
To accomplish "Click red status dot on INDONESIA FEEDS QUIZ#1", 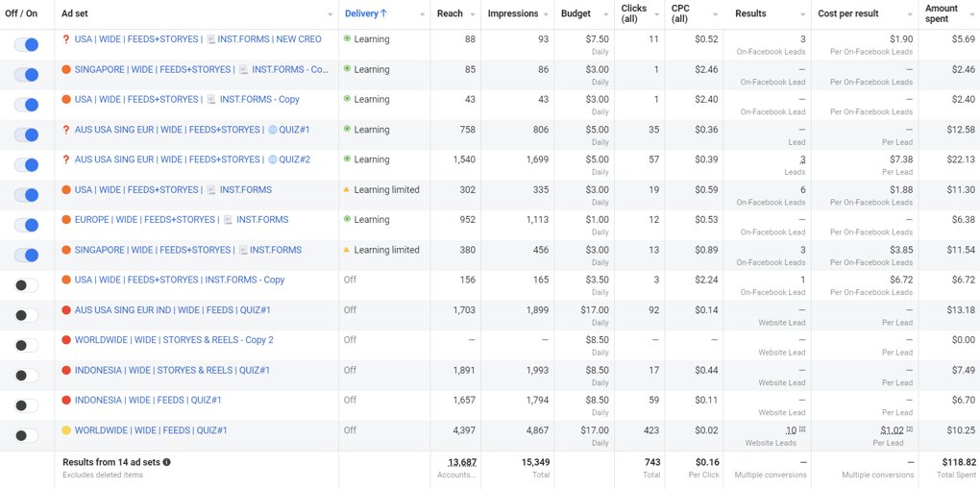I will click(66, 401).
